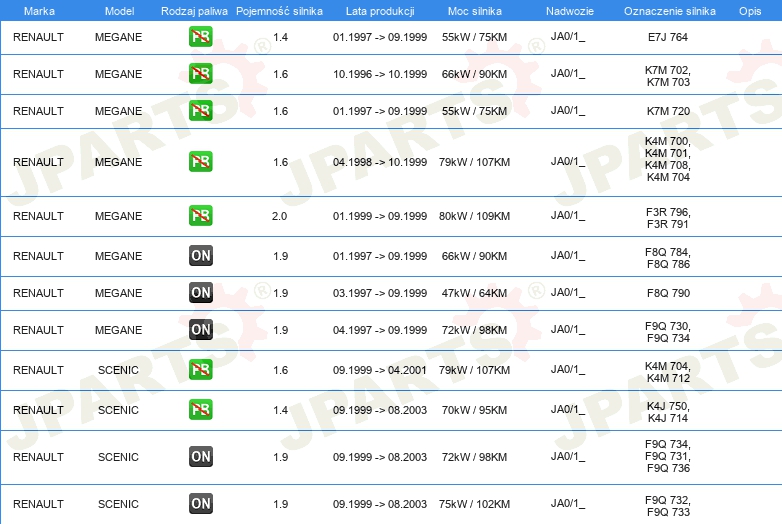Viewport: 782px width, 524px height.
Task: Click the Pojemność silnika column header
Action: pyautogui.click(x=279, y=11)
